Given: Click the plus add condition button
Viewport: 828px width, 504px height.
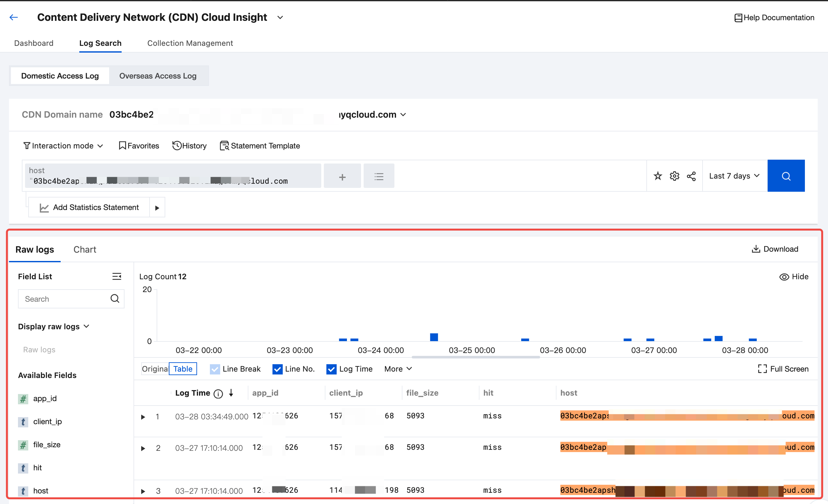Looking at the screenshot, I should click(x=342, y=177).
